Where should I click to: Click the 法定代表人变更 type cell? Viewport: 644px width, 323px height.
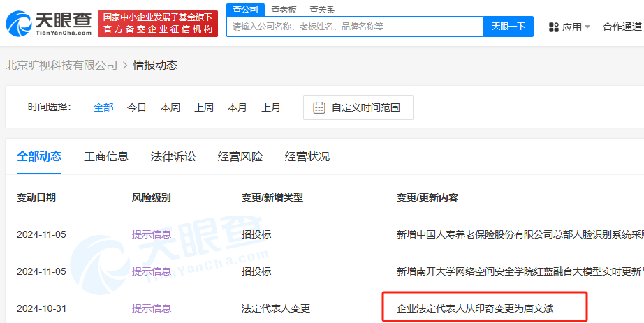click(276, 308)
